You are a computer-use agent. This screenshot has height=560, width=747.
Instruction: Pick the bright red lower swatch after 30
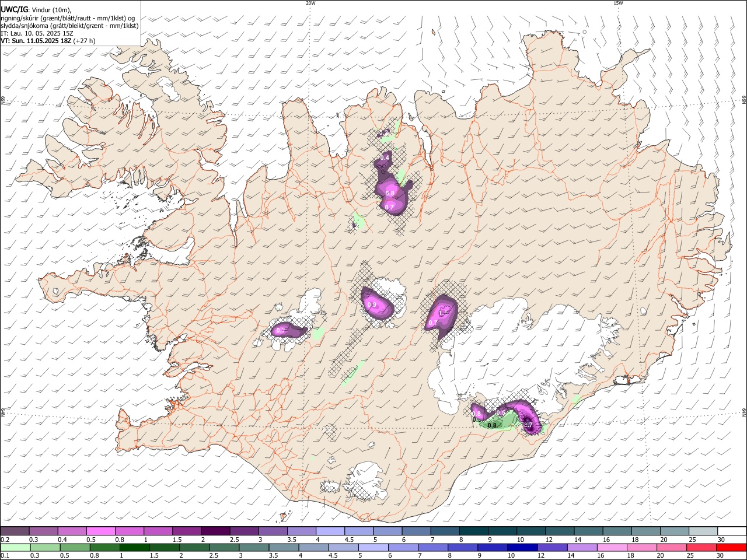(x=732, y=547)
